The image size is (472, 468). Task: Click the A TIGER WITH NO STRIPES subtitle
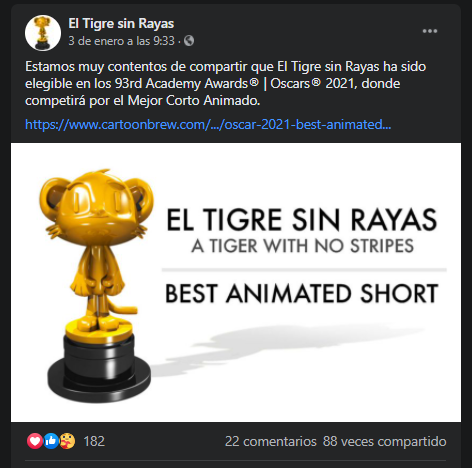click(x=303, y=246)
